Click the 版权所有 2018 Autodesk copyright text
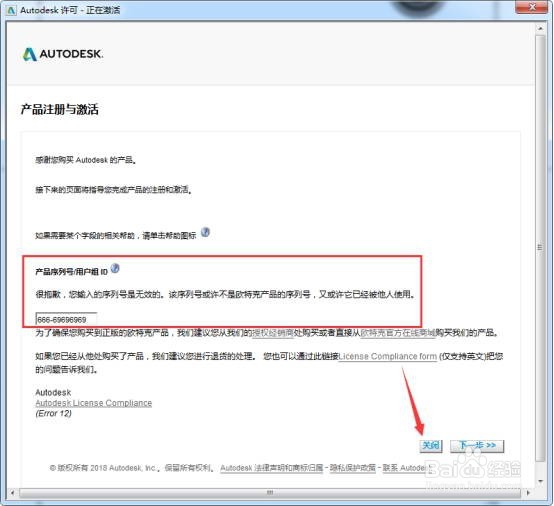The image size is (554, 506). [131, 468]
